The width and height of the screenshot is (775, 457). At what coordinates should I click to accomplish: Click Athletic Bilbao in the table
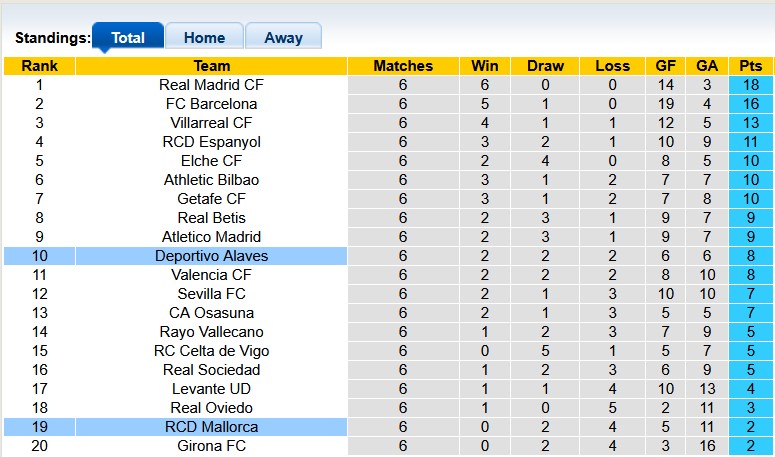(x=211, y=180)
